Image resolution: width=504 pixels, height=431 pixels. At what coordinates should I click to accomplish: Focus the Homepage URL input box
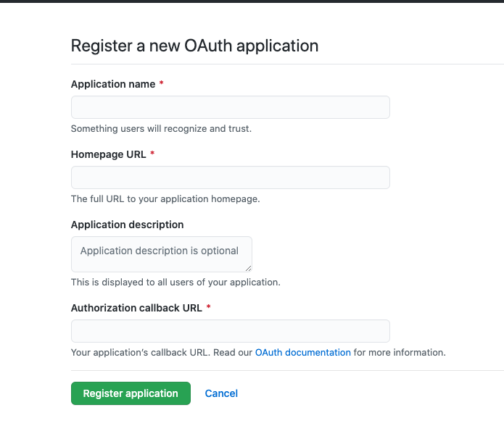(230, 177)
